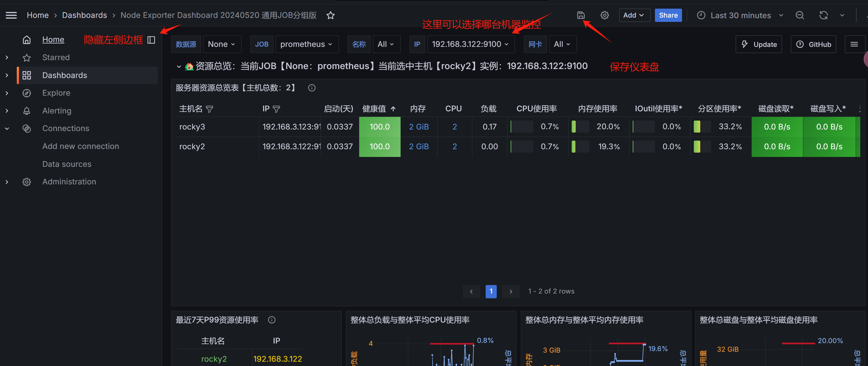Image resolution: width=868 pixels, height=366 pixels.
Task: Click the zoom out time range icon
Action: pos(800,15)
